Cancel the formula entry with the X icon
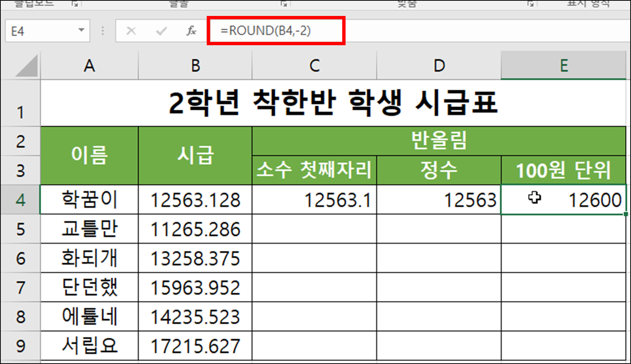Viewport: 631px width, 364px height. pyautogui.click(x=131, y=31)
